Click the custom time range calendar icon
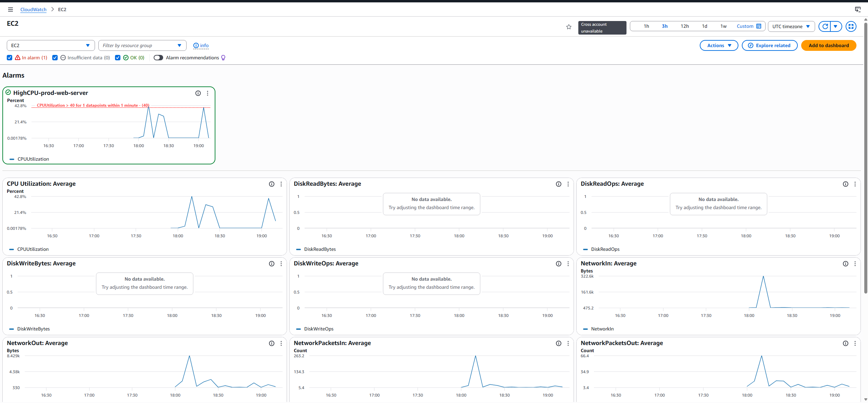Image resolution: width=868 pixels, height=403 pixels. [x=759, y=26]
